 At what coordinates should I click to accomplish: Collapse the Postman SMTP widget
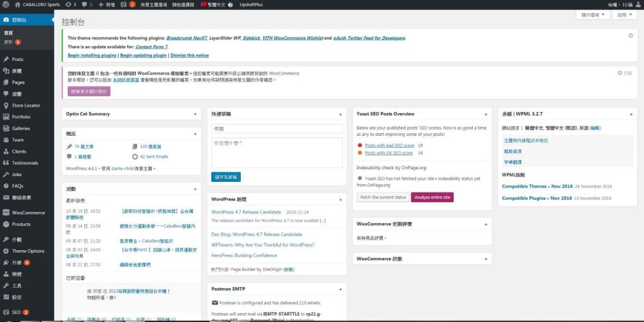pyautogui.click(x=340, y=289)
